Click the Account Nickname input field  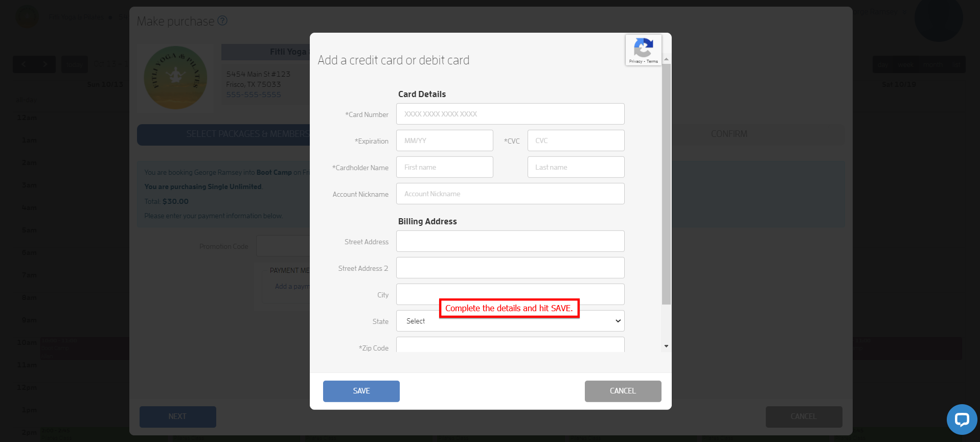510,194
